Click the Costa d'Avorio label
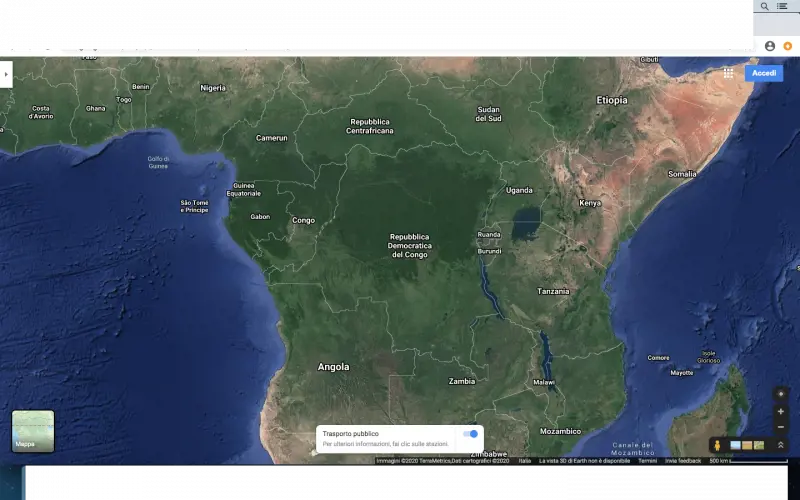The image size is (800, 500). 41,112
